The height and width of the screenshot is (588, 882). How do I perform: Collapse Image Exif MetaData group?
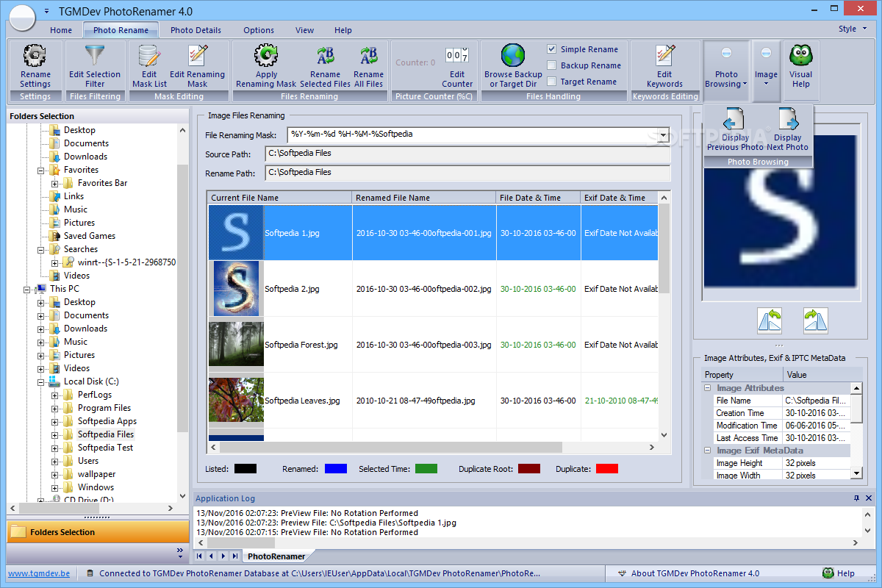[x=708, y=451]
